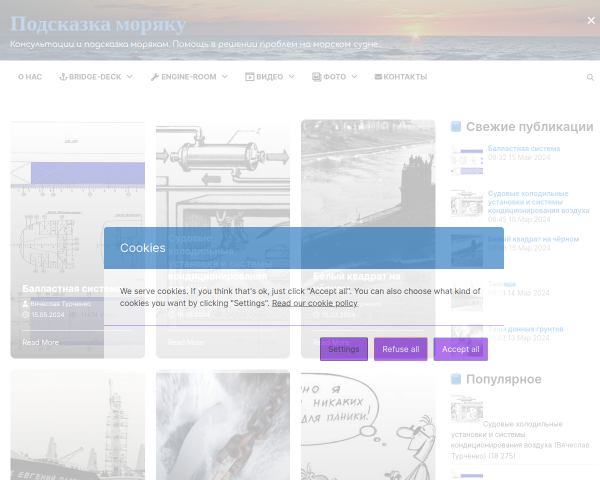Expand the ФОТО menu chevron
Image resolution: width=600 pixels, height=480 pixels.
tap(354, 77)
